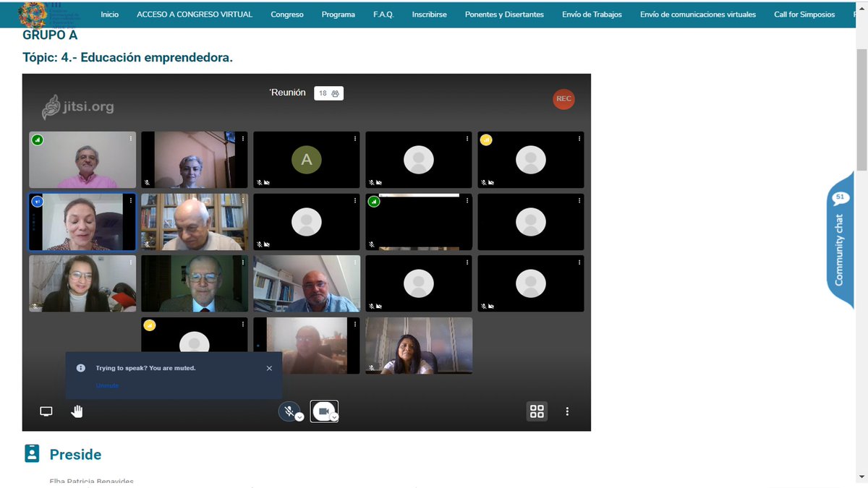Open ACCESO A CONGRESO VIRTUAL menu item
Screen dimensions: 868x488
195,14
